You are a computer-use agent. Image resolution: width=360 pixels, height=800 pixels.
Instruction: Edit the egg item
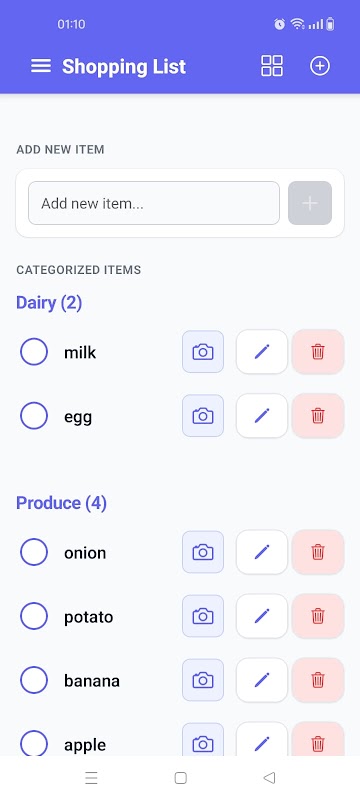[262, 416]
